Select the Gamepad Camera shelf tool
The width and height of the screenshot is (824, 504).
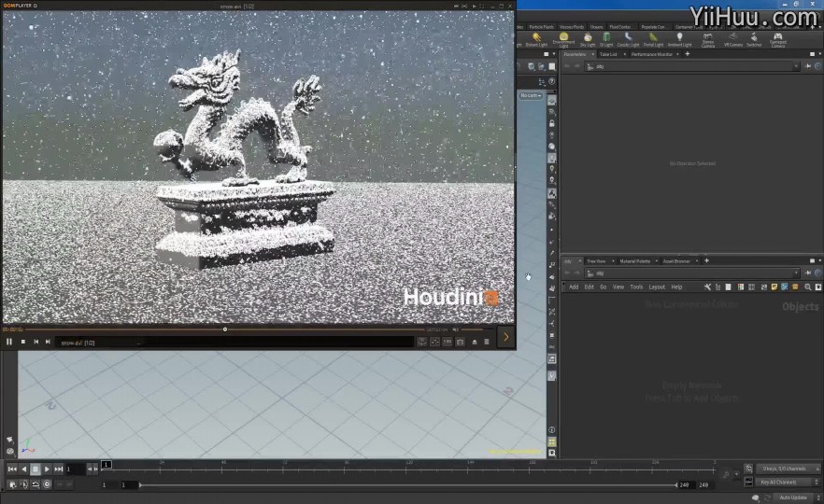tap(777, 40)
